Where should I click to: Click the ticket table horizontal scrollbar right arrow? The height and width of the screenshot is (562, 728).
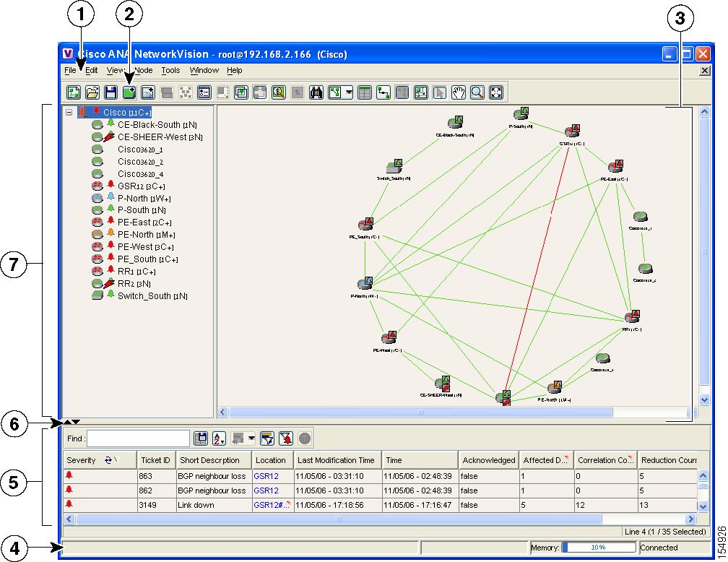point(691,519)
